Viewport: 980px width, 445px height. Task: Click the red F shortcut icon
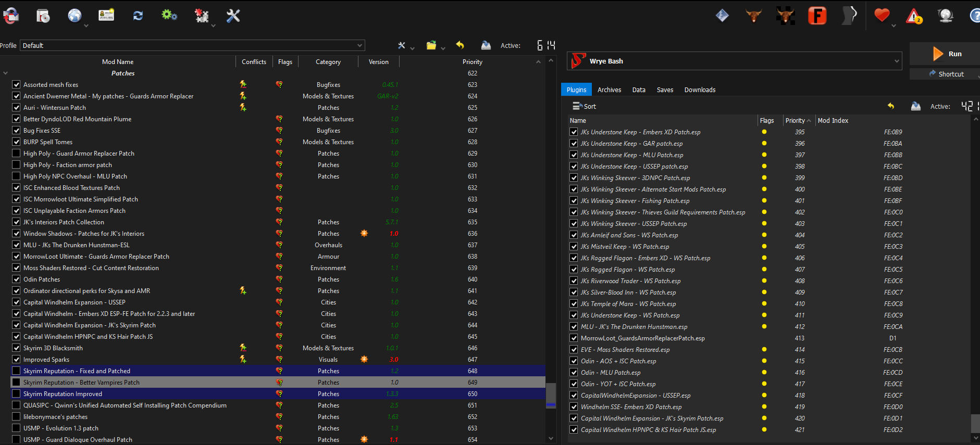[817, 16]
